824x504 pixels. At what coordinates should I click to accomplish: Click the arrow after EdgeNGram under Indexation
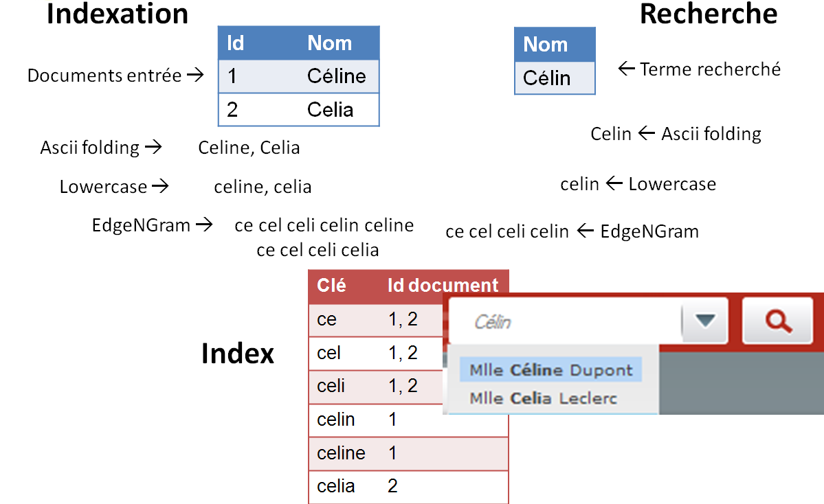click(204, 225)
